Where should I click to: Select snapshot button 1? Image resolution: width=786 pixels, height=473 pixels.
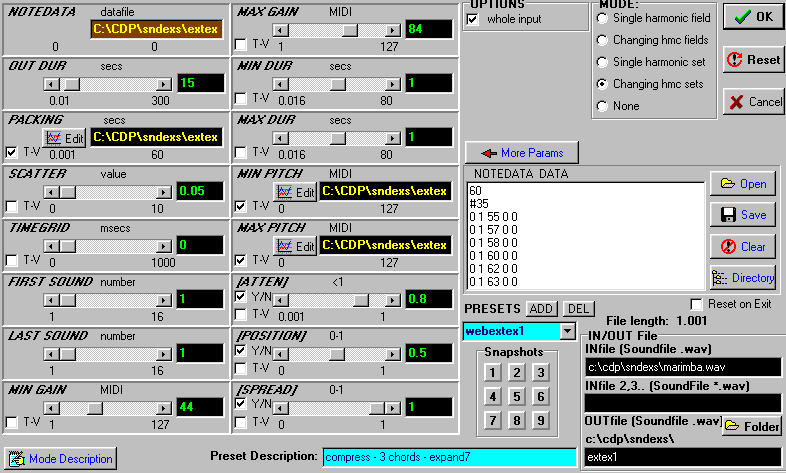(492, 373)
